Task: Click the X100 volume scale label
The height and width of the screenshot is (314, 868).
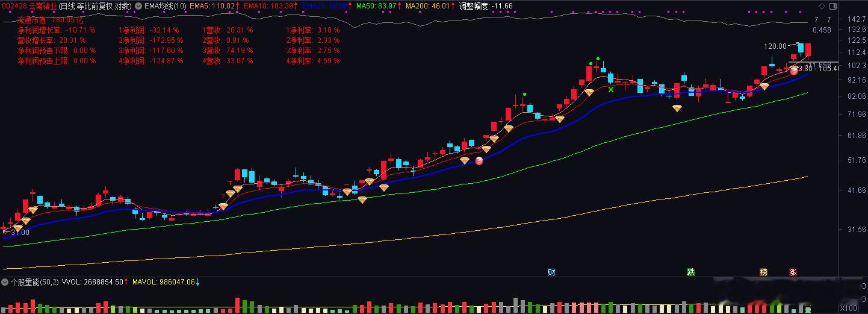Action: (x=848, y=308)
